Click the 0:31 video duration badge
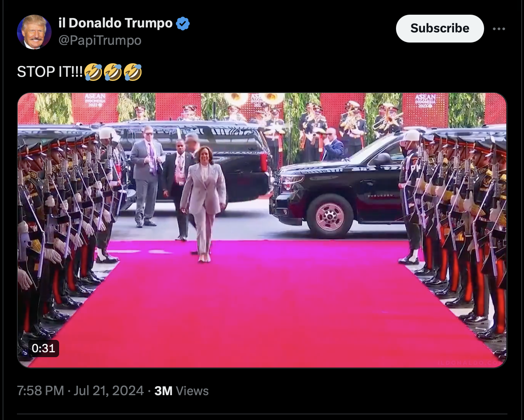The image size is (524, 420). 44,348
